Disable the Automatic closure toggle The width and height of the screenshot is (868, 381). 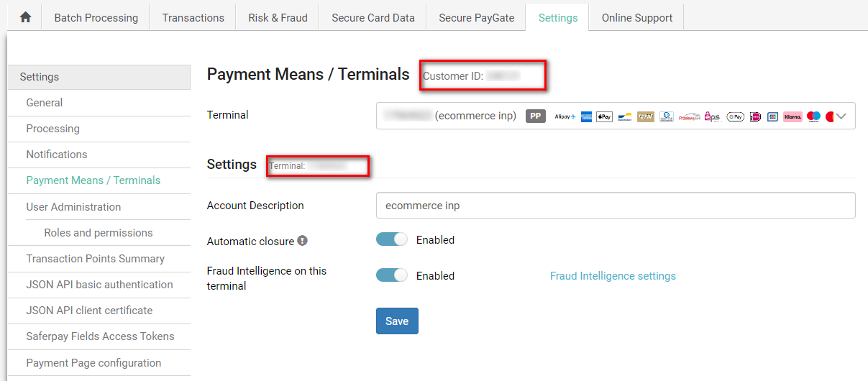(x=392, y=240)
